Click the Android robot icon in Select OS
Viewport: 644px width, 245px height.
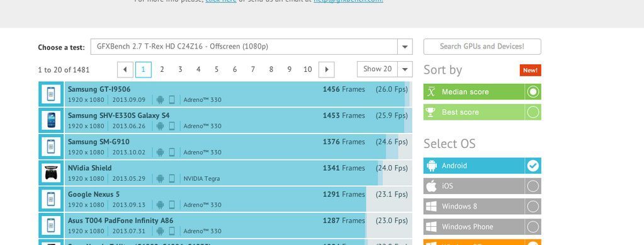(432, 166)
